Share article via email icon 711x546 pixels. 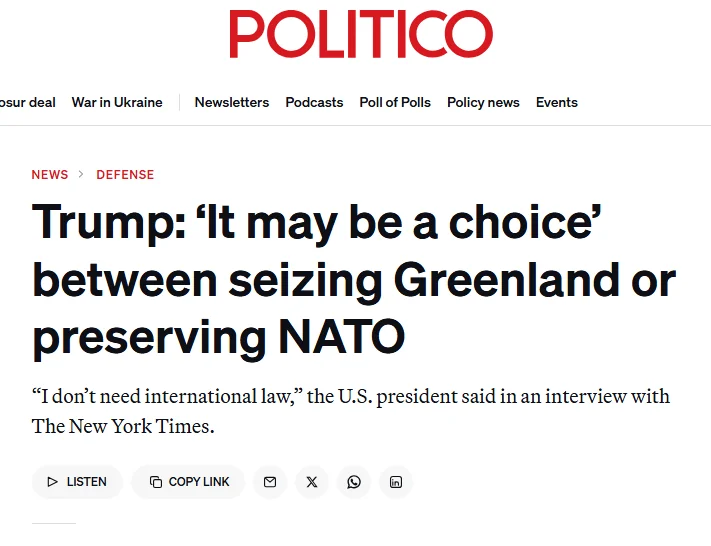(269, 482)
